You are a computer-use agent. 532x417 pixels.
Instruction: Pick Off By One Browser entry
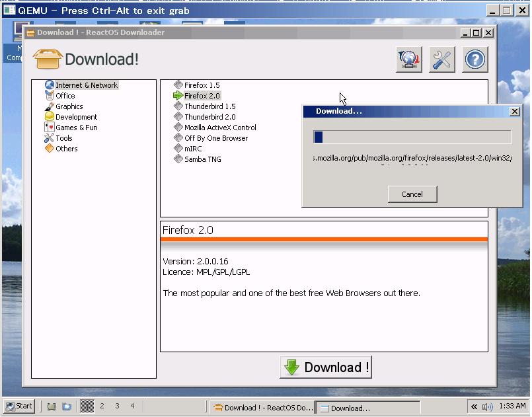(x=216, y=138)
